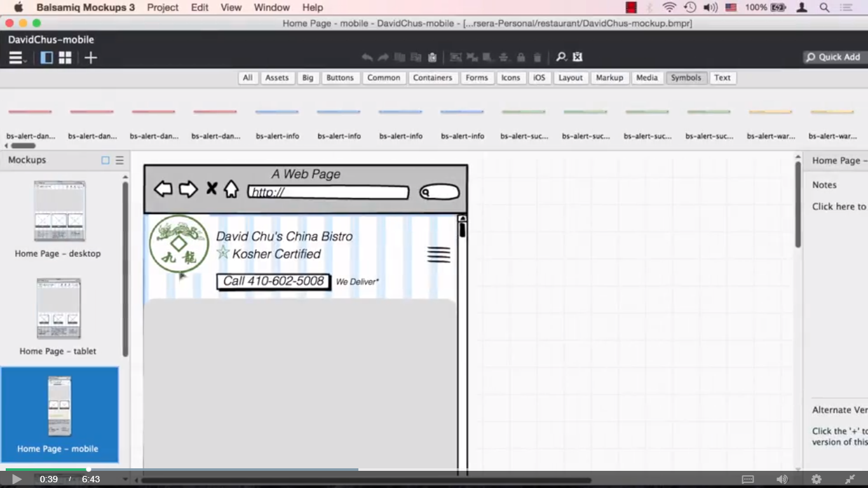Click the paste clipboard icon
Screen dimensions: 868x488
coord(433,57)
